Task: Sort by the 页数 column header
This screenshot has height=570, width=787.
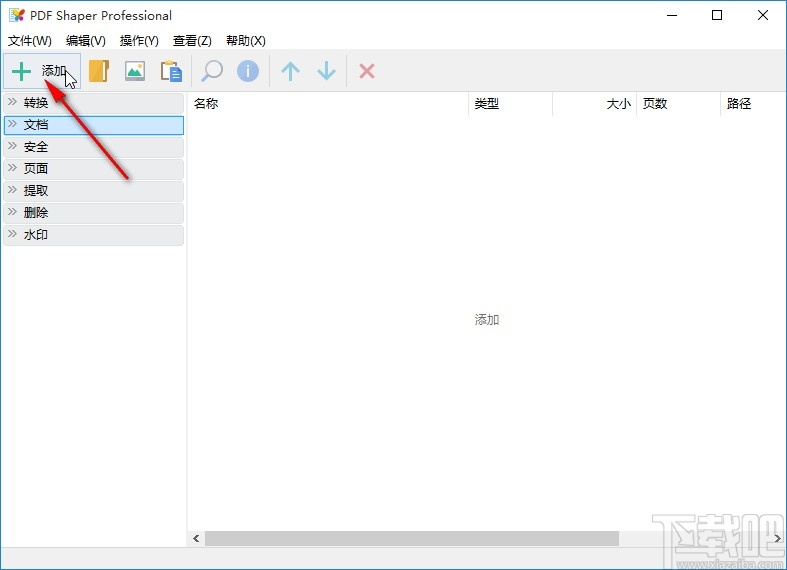Action: click(678, 104)
